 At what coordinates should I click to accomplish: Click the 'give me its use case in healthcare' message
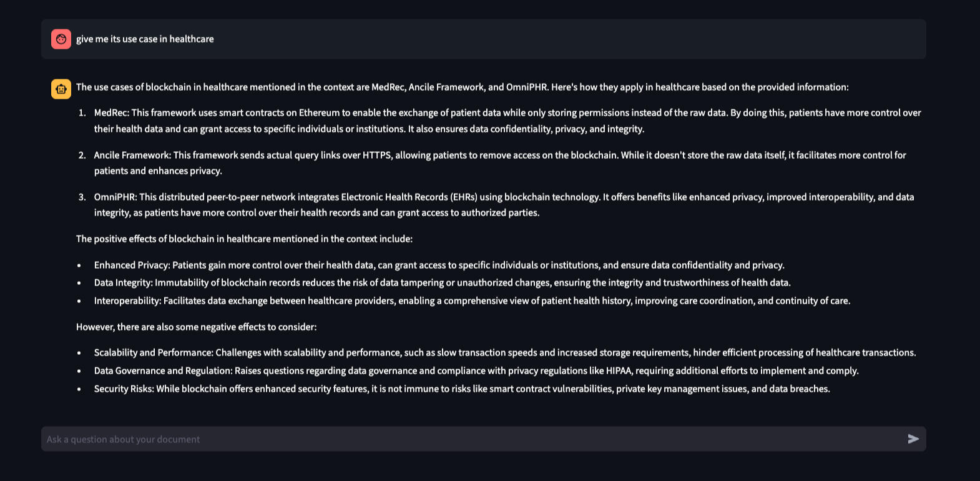[145, 39]
